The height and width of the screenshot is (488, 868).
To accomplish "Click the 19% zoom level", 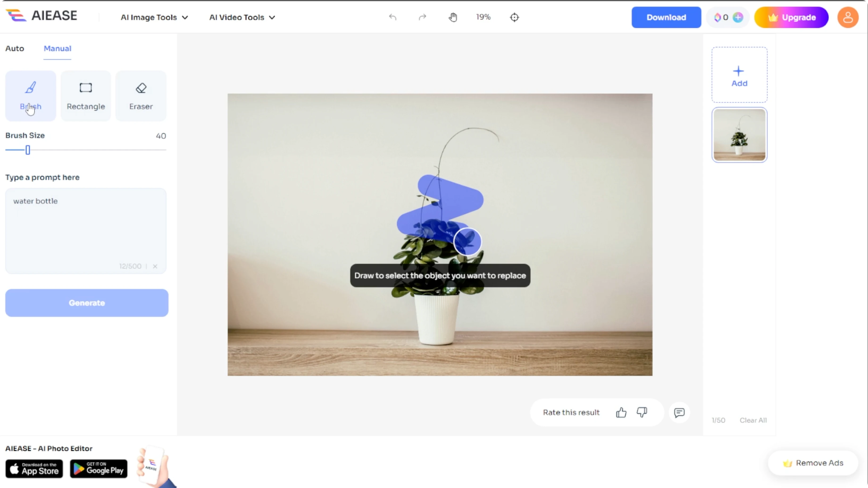I will pos(483,17).
